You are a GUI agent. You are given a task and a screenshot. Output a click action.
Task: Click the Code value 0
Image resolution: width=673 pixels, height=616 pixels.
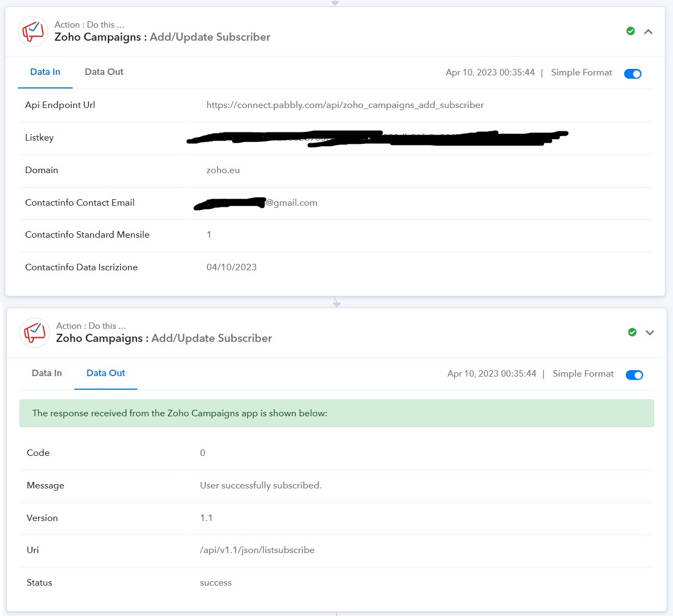tap(202, 453)
